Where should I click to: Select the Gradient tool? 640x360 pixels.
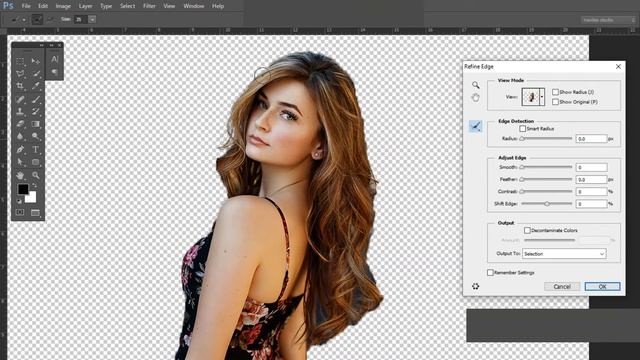36,124
